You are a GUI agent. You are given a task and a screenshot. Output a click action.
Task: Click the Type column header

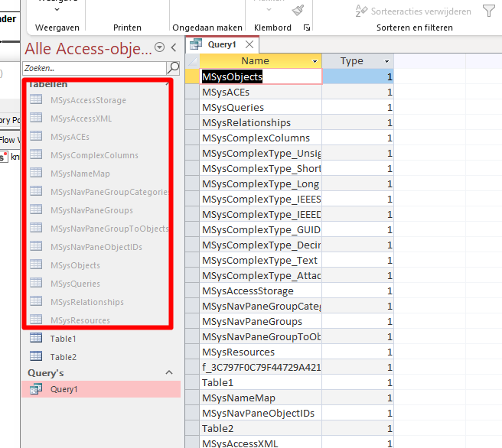point(357,60)
